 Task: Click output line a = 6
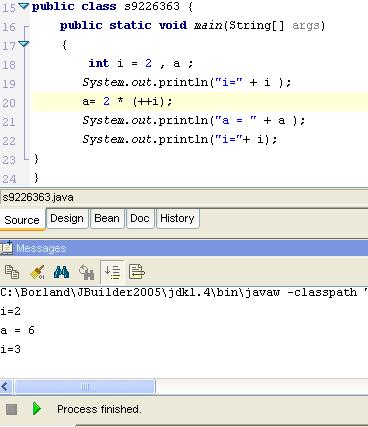[x=17, y=330]
